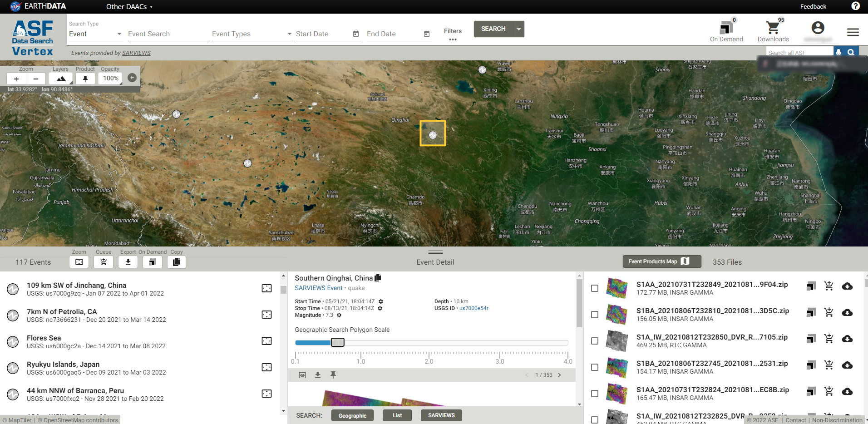Open the On Demand queue icon
This screenshot has width=868, height=424.
click(726, 28)
